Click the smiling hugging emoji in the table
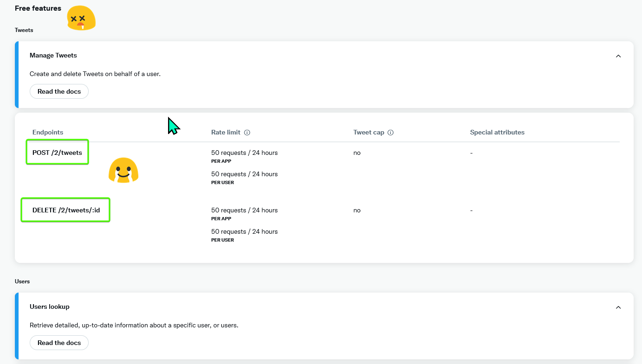The width and height of the screenshot is (642, 364). tap(123, 170)
